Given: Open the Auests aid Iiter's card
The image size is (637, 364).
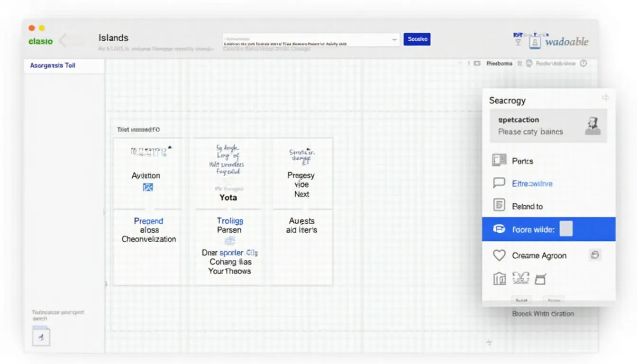Looking at the screenshot, I should (x=301, y=226).
